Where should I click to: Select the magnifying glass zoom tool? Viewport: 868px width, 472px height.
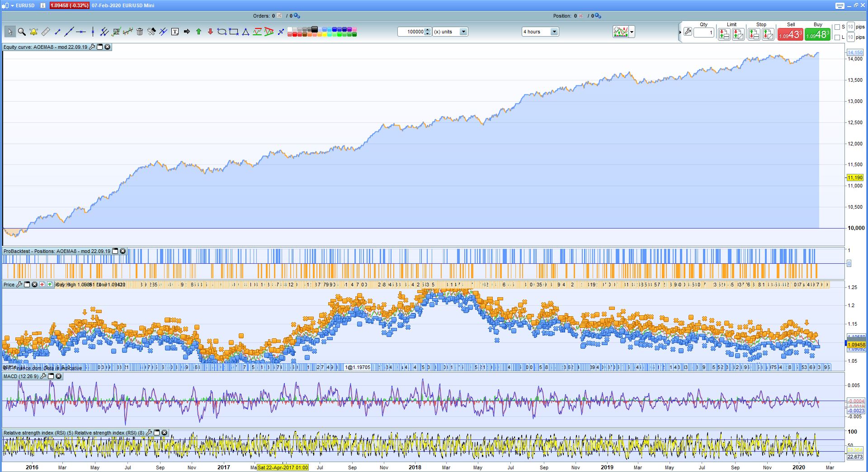click(x=22, y=32)
